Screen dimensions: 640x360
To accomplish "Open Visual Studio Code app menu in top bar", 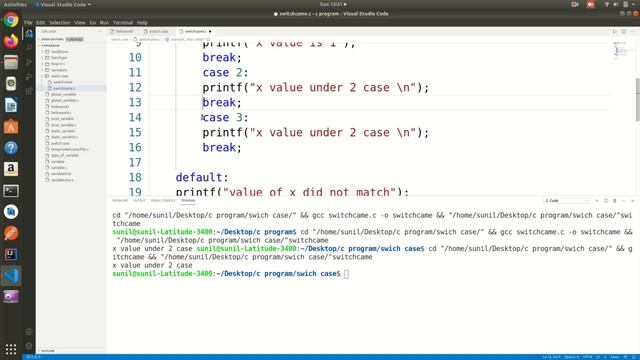I will (x=63, y=4).
